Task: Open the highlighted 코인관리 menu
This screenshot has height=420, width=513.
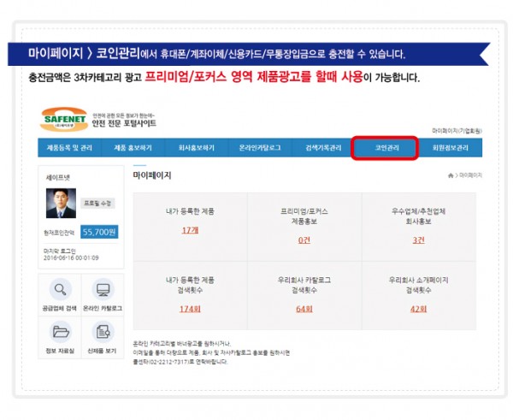Action: (385, 148)
